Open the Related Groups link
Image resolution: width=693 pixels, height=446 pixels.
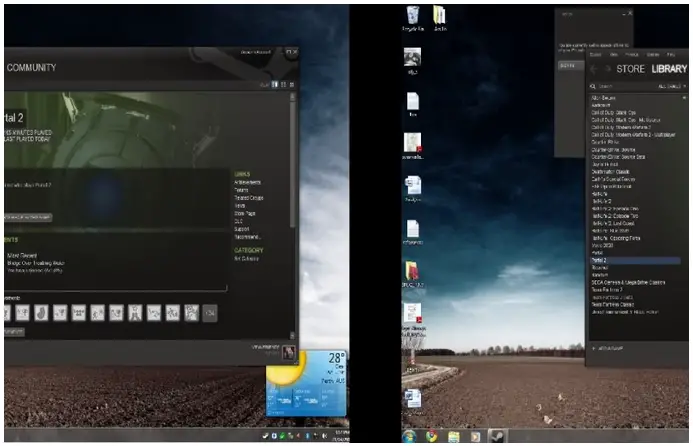[x=248, y=198]
